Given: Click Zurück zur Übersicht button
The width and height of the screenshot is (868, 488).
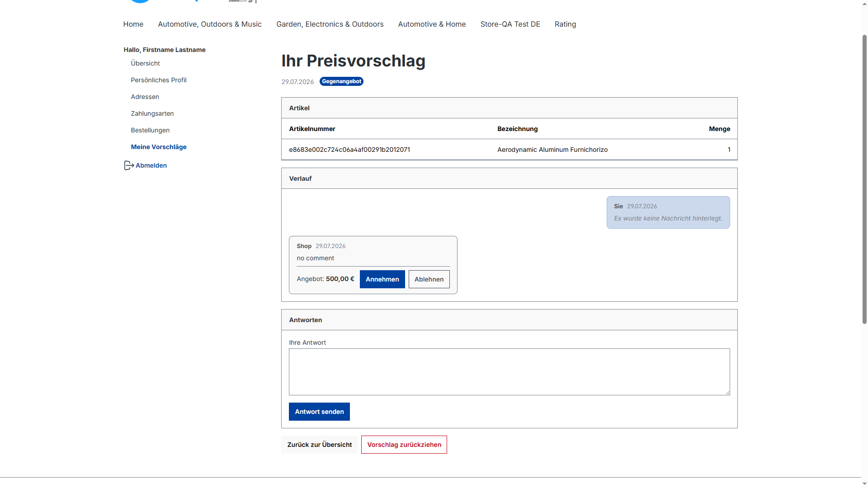Looking at the screenshot, I should (320, 445).
